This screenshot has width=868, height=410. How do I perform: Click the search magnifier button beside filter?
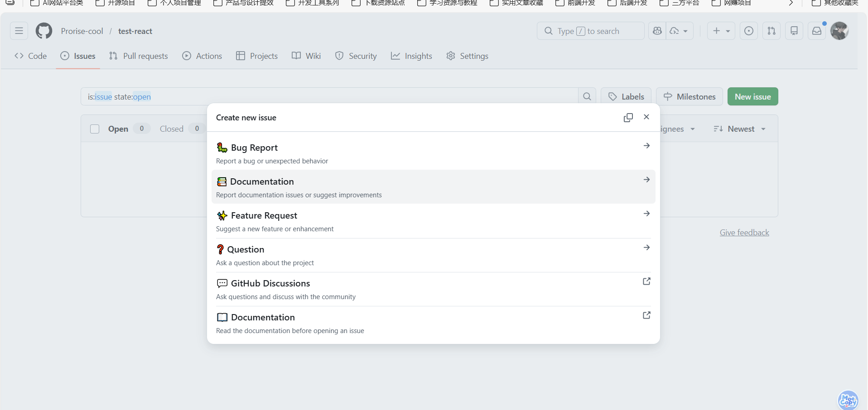pyautogui.click(x=587, y=96)
